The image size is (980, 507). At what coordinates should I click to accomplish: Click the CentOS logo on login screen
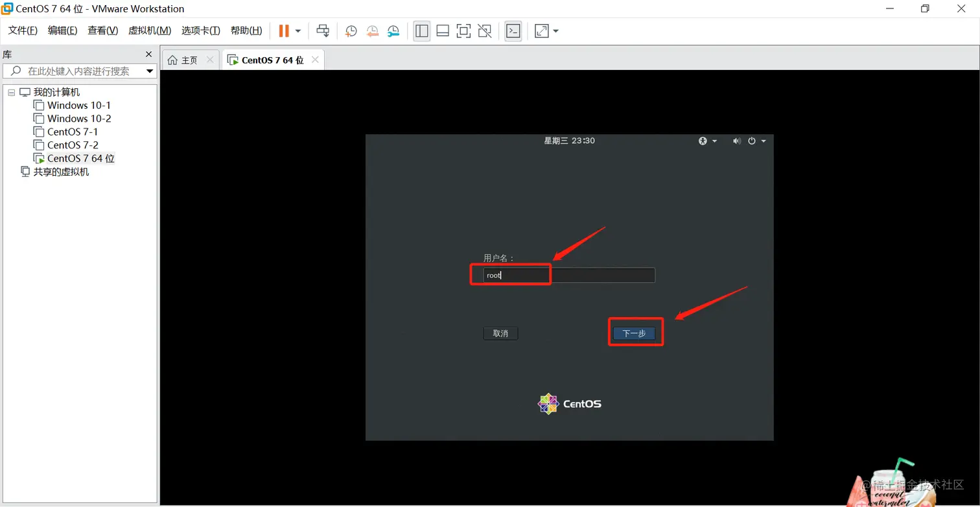[569, 403]
